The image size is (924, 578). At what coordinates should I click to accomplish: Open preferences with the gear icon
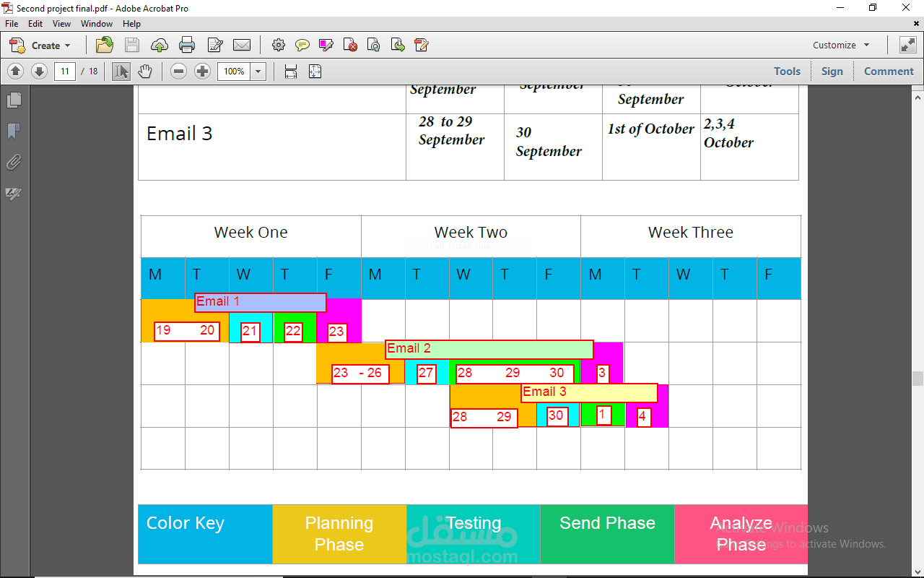[x=279, y=45]
